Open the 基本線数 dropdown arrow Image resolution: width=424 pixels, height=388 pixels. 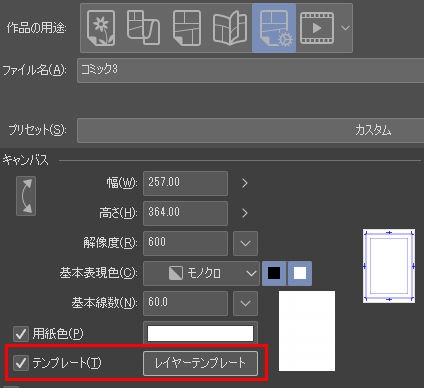[245, 303]
